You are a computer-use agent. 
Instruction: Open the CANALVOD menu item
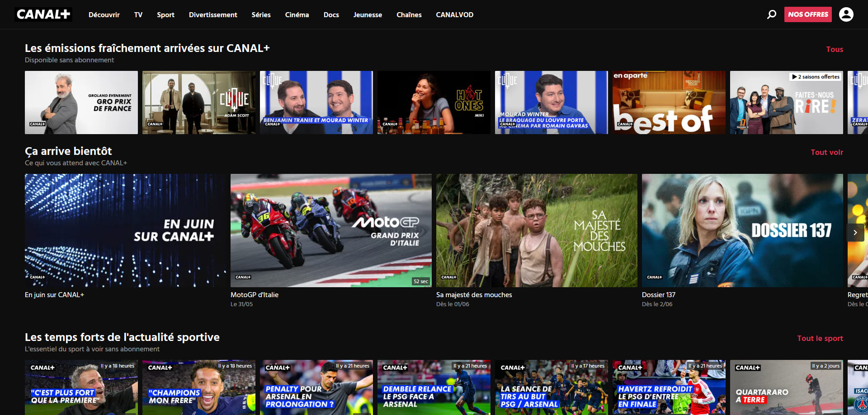[455, 15]
